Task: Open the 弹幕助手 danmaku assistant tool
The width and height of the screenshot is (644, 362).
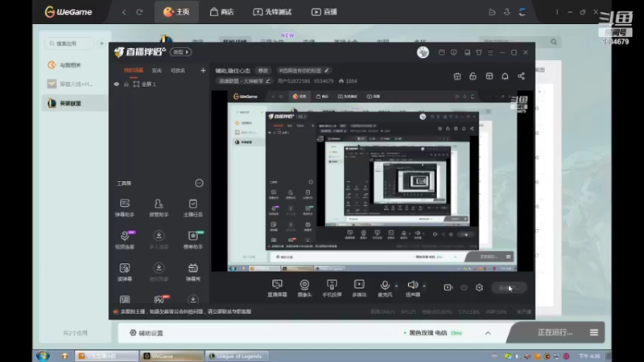Action: coord(125,208)
